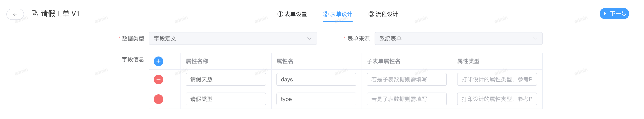644x119 pixels.
Task: Click the chevron arrow of 表单来源 select
Action: click(535, 39)
